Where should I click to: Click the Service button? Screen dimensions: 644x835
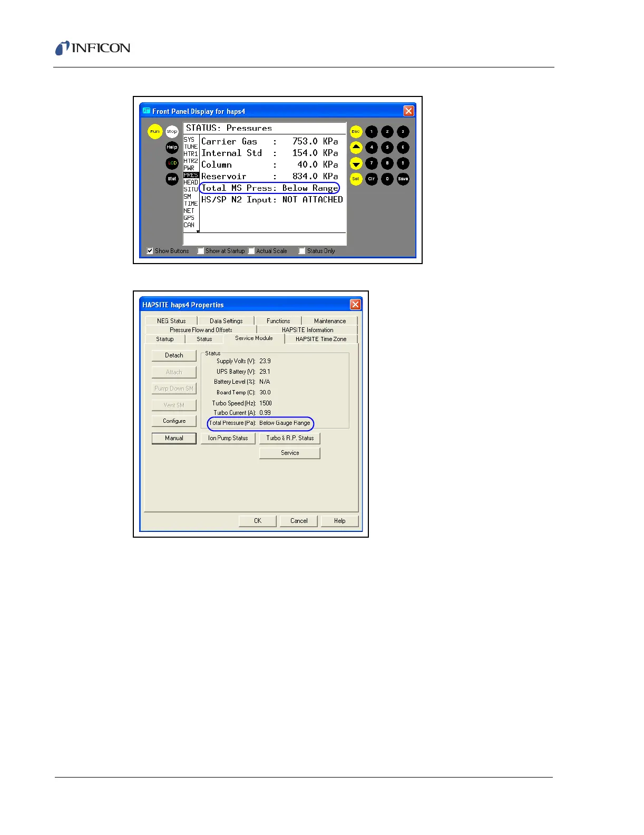(x=290, y=453)
